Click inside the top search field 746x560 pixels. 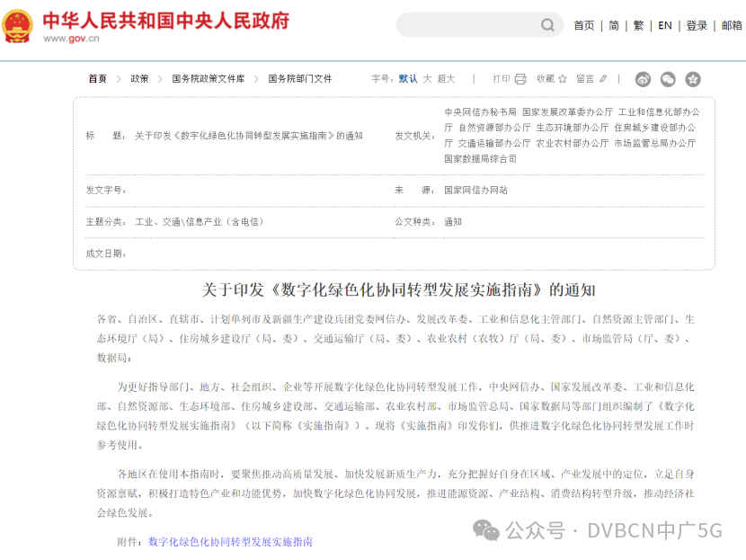pos(467,25)
